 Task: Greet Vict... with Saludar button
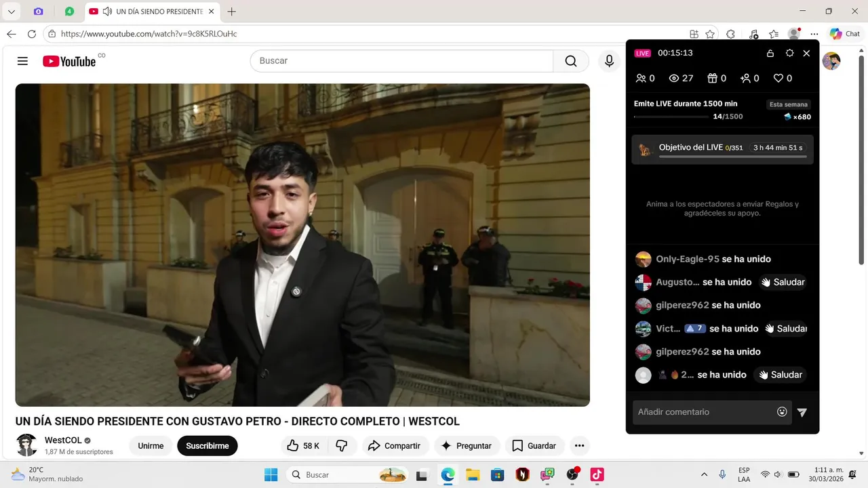pos(786,329)
